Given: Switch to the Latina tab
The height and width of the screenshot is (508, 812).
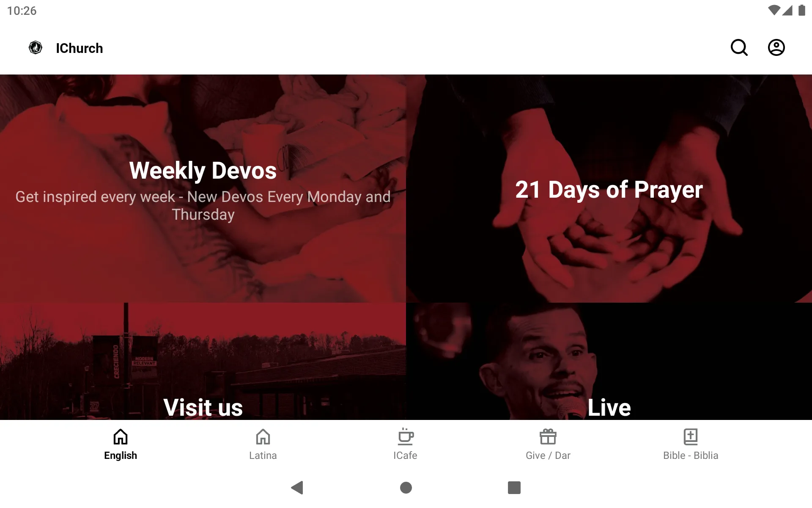Looking at the screenshot, I should 263,444.
